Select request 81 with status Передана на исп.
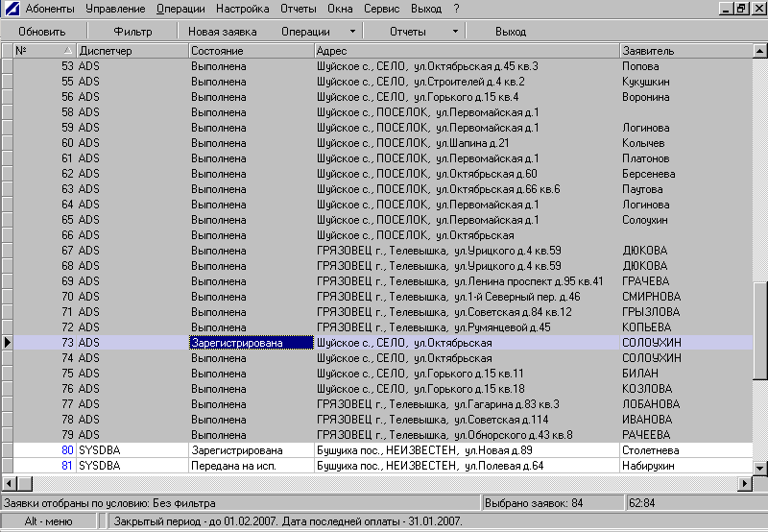This screenshot has height=532, width=768. [250, 466]
